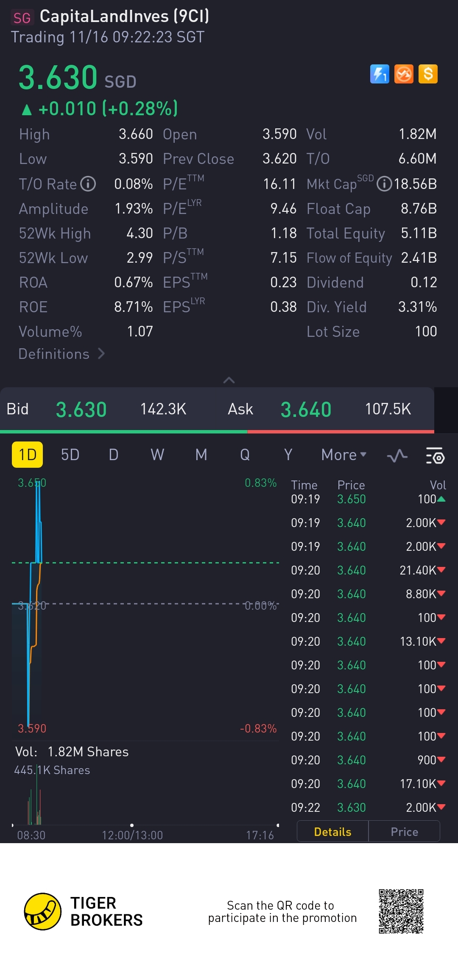Tap the Tiger Brokers logo

point(43,911)
